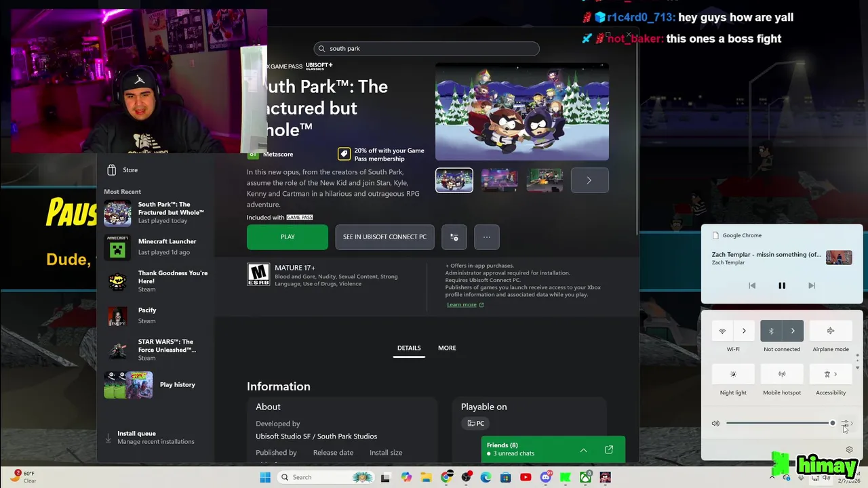This screenshot has width=868, height=488.
Task: Open the Kick app on the taskbar
Action: [566, 477]
